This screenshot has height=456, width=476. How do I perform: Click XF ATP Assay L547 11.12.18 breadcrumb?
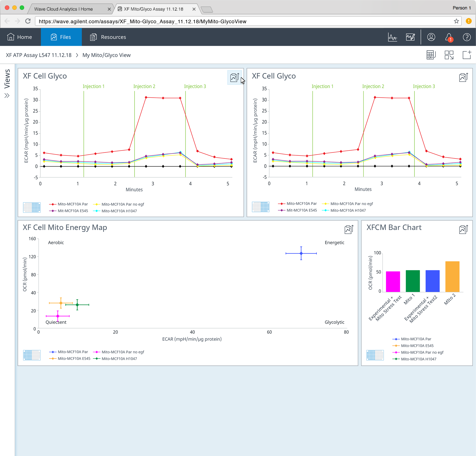point(39,55)
